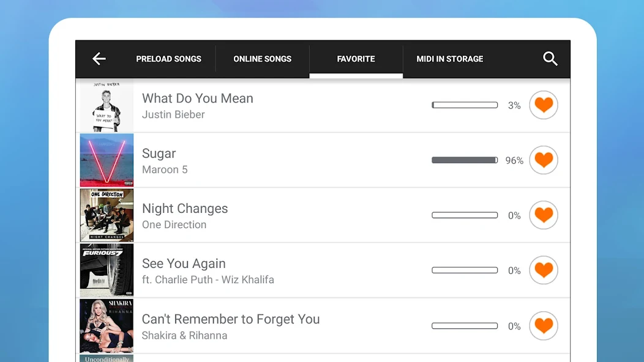Image resolution: width=644 pixels, height=362 pixels.
Task: Show the MIDI in Storage tab
Action: click(x=450, y=59)
